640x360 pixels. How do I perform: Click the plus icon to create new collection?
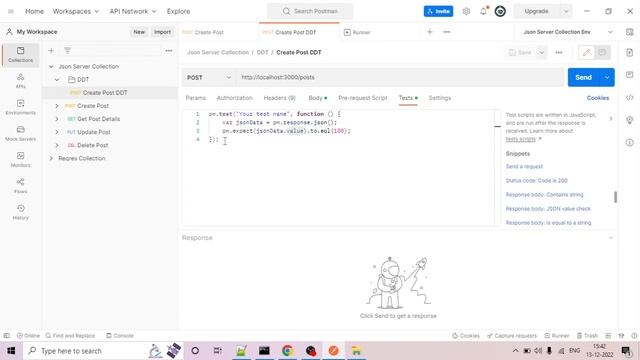(51, 51)
